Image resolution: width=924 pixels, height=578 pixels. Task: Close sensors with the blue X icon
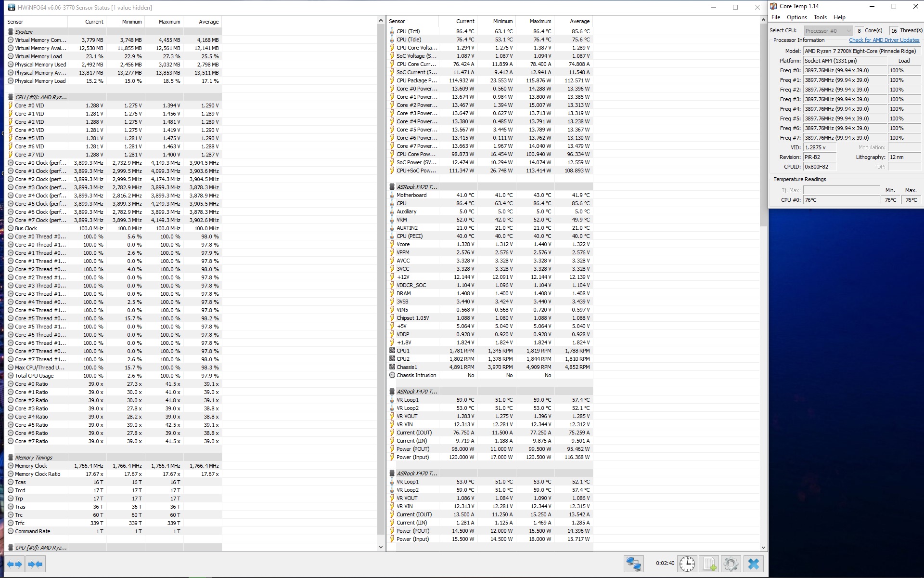754,564
